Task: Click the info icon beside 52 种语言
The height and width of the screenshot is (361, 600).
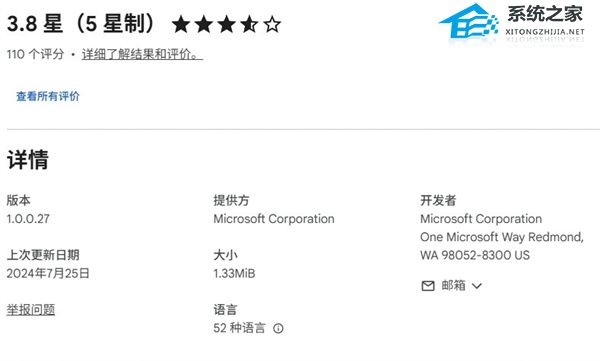Action: pos(278,328)
